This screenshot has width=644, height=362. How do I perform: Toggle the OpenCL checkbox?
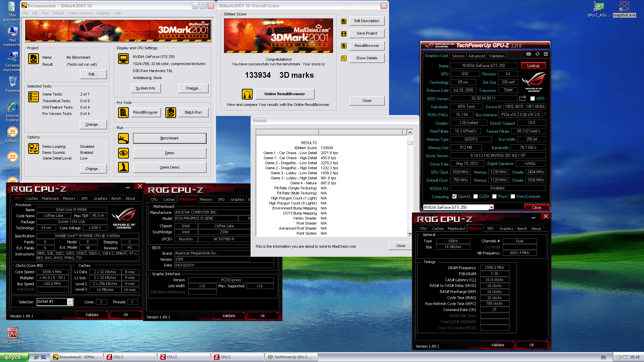[454, 196]
